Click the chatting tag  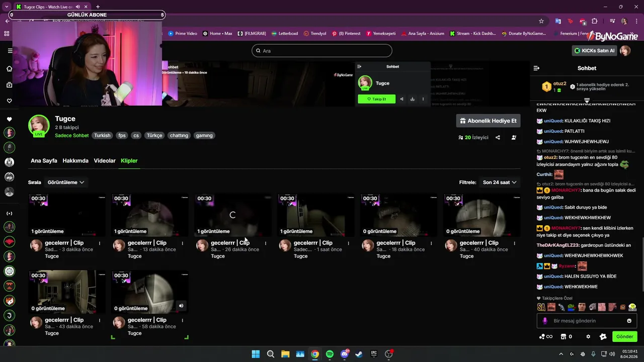179,136
